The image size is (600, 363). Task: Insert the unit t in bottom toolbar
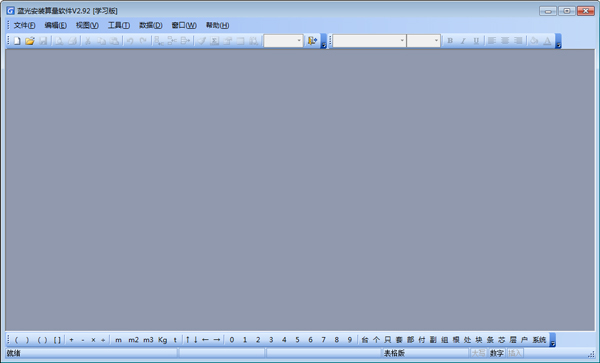pyautogui.click(x=175, y=340)
